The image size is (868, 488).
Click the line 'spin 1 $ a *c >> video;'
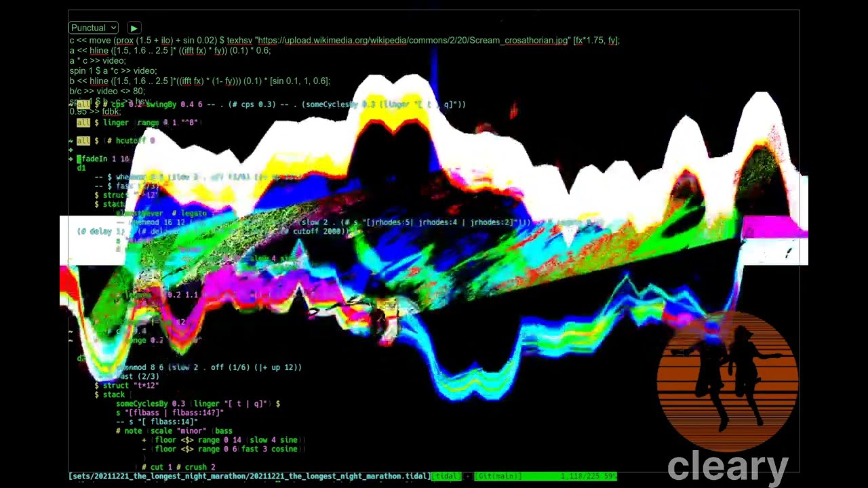[x=113, y=71]
